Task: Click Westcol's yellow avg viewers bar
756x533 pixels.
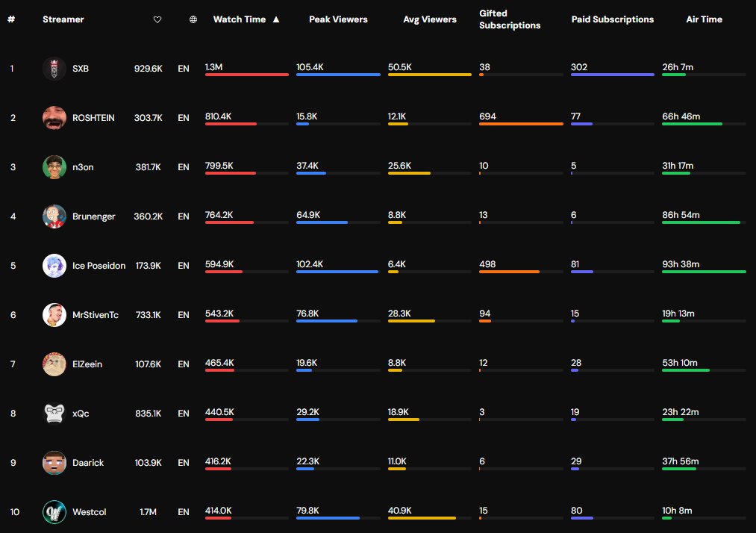Action: (422, 518)
